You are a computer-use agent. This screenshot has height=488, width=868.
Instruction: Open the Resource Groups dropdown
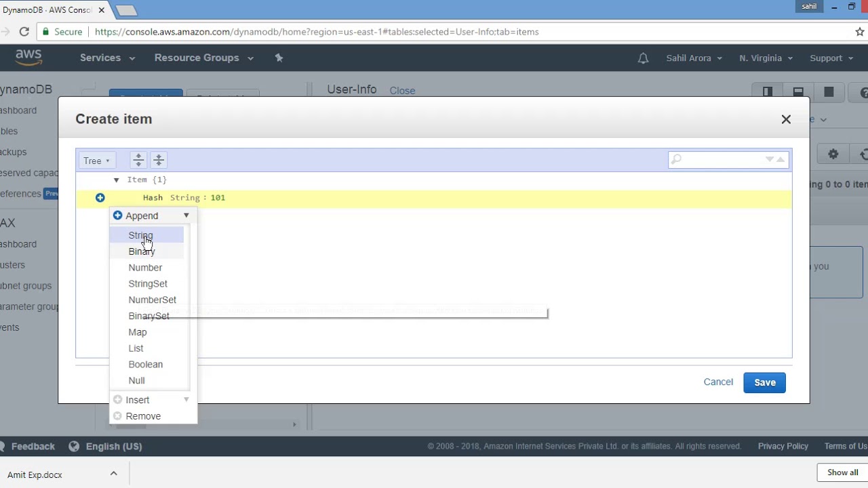click(x=204, y=58)
